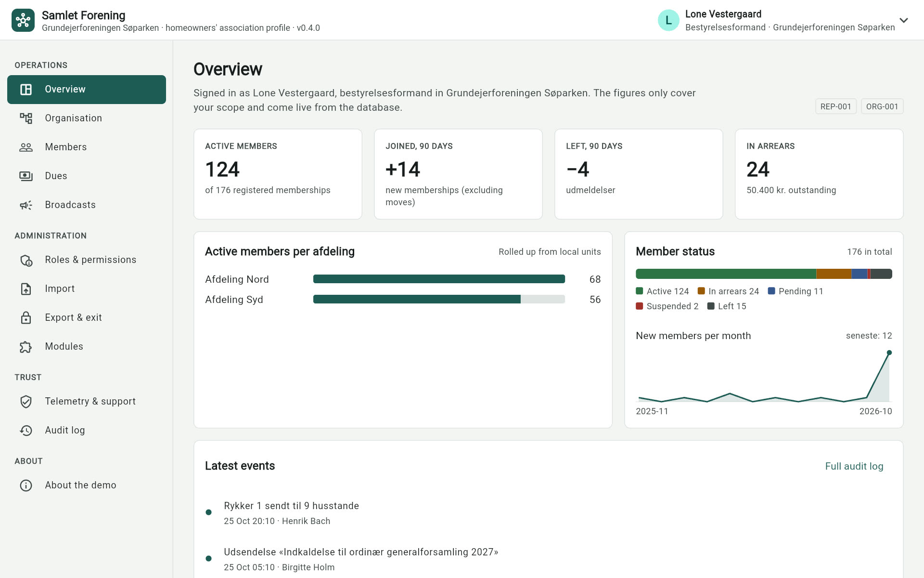
Task: Click the Active Members 124 card
Action: pos(278,174)
